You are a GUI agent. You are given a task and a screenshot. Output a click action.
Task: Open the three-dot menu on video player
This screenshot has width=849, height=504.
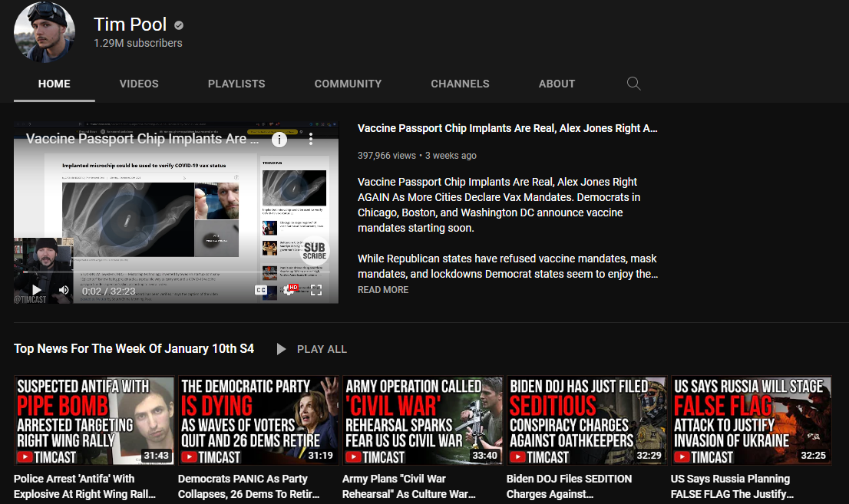click(311, 139)
